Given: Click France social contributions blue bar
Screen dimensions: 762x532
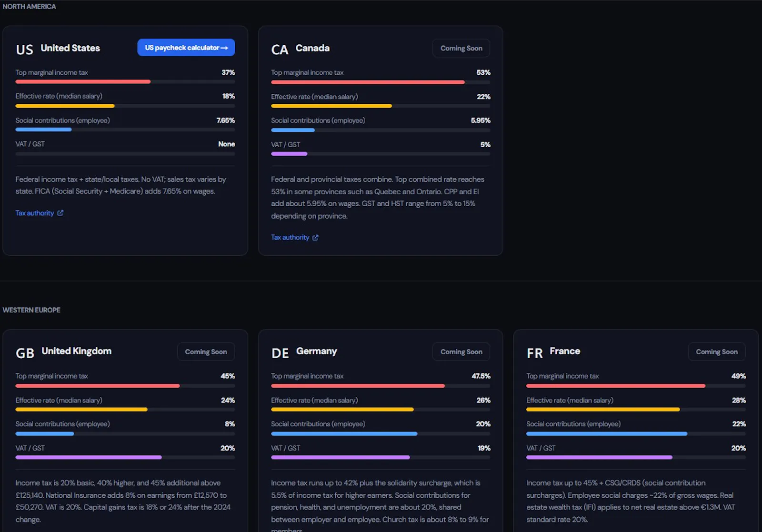Looking at the screenshot, I should tap(607, 433).
